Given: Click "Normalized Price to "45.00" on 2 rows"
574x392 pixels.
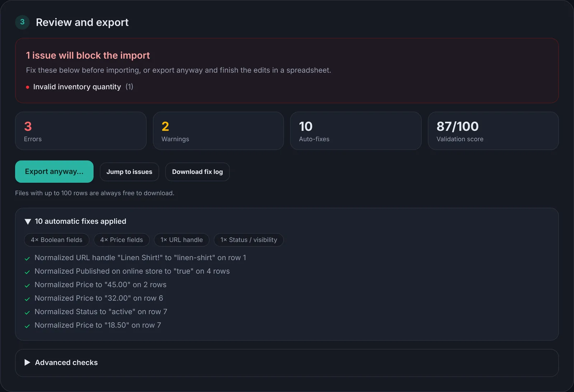Looking at the screenshot, I should (100, 285).
